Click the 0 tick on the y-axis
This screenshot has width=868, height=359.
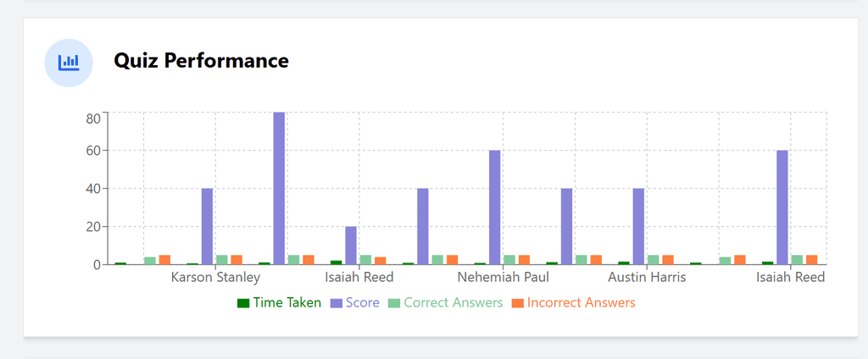tap(97, 265)
